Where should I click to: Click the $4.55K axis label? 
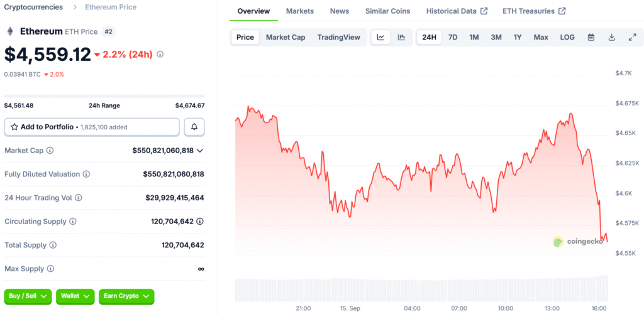626,253
